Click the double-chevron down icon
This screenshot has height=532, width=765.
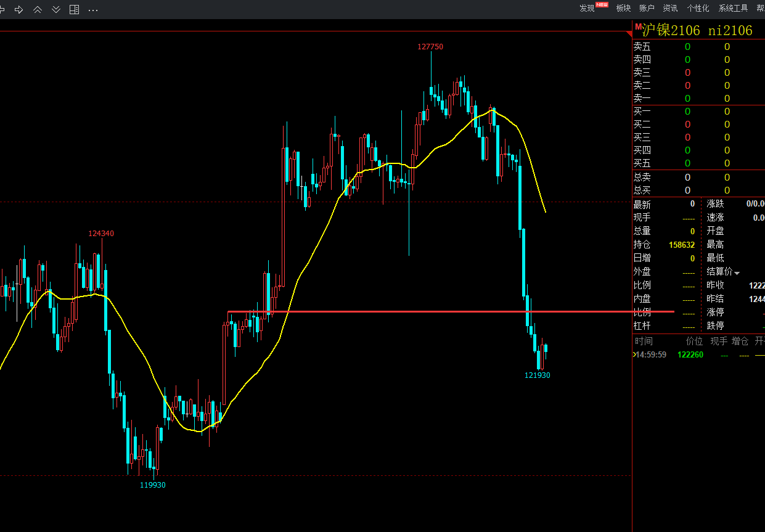pyautogui.click(x=56, y=9)
